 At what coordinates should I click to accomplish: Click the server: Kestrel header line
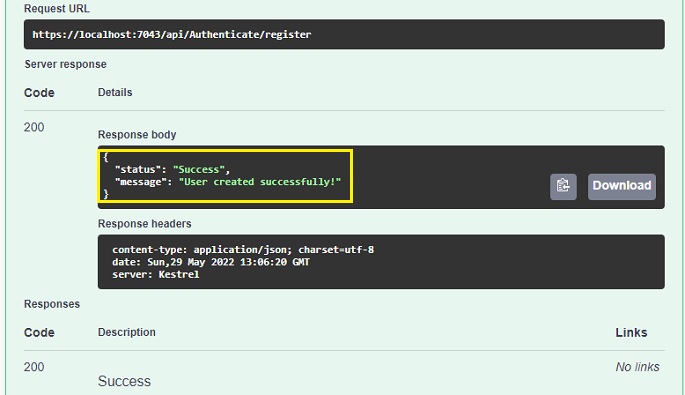(156, 274)
